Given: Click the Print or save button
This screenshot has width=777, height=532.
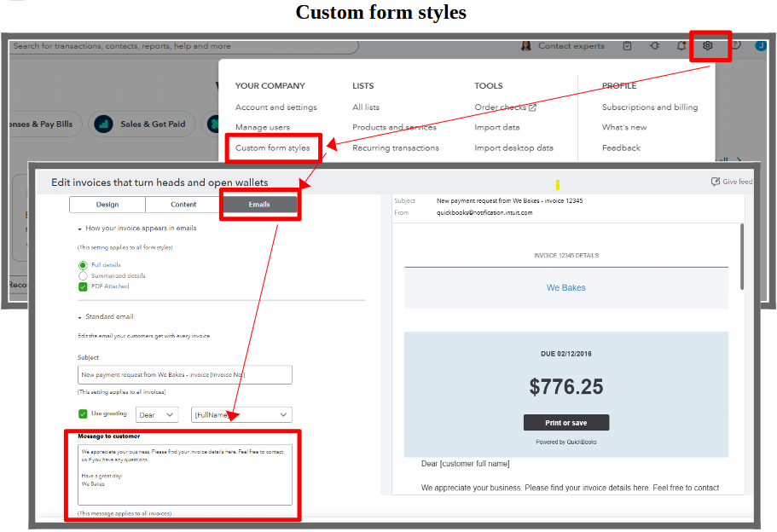Looking at the screenshot, I should tap(566, 423).
